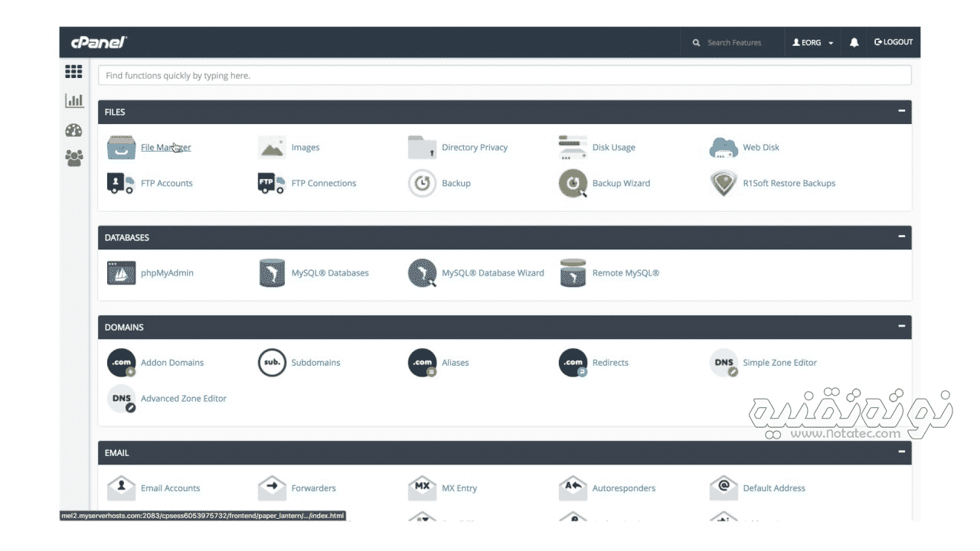Screen dimensions: 980x551
Task: Click the Simple Zone Editor DNS icon
Action: tap(724, 363)
